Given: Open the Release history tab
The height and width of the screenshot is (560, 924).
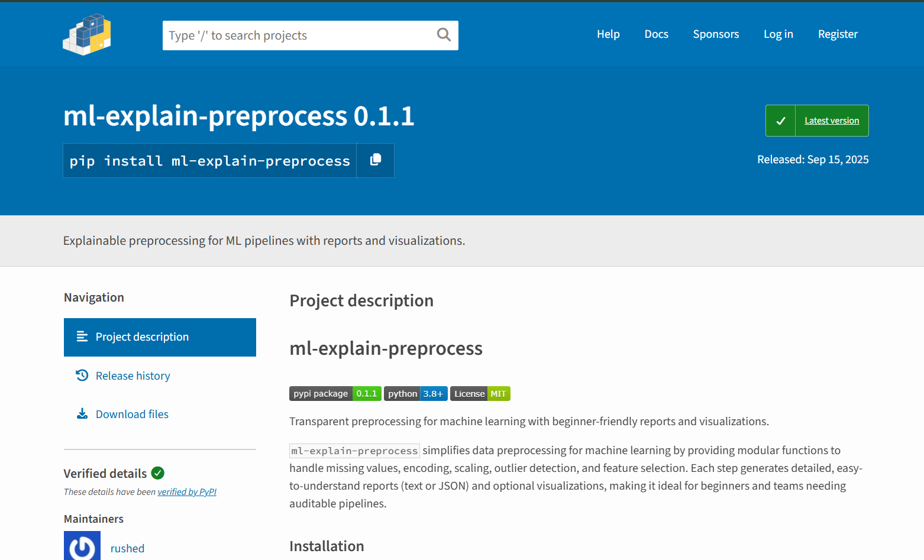Looking at the screenshot, I should click(x=133, y=376).
